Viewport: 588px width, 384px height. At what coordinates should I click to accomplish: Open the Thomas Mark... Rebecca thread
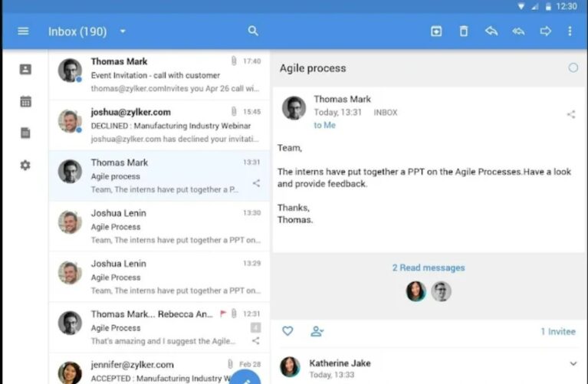click(159, 327)
